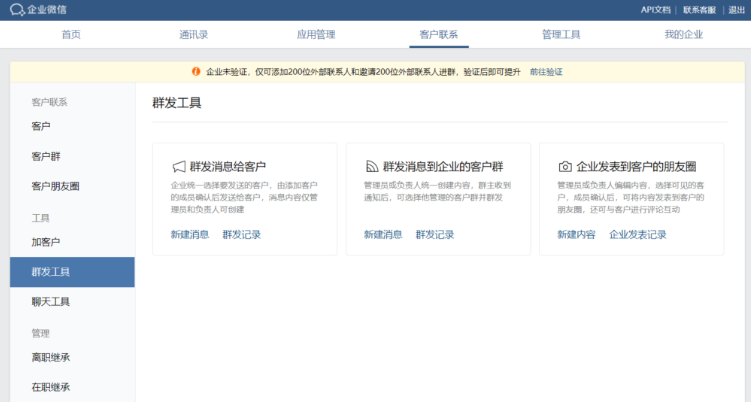751x402 pixels.
Task: Open 群发记录 under 群发消息到企业的客户群
Action: click(x=434, y=234)
